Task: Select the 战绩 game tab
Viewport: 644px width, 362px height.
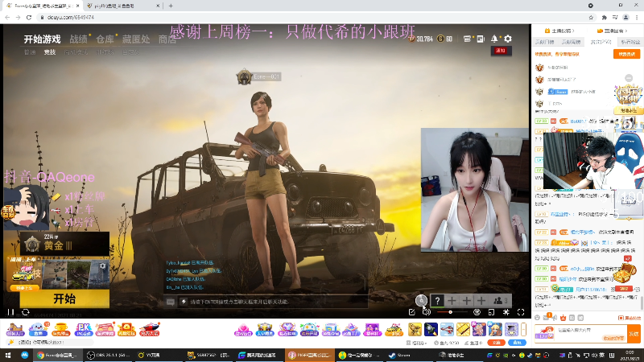Action: click(78, 39)
